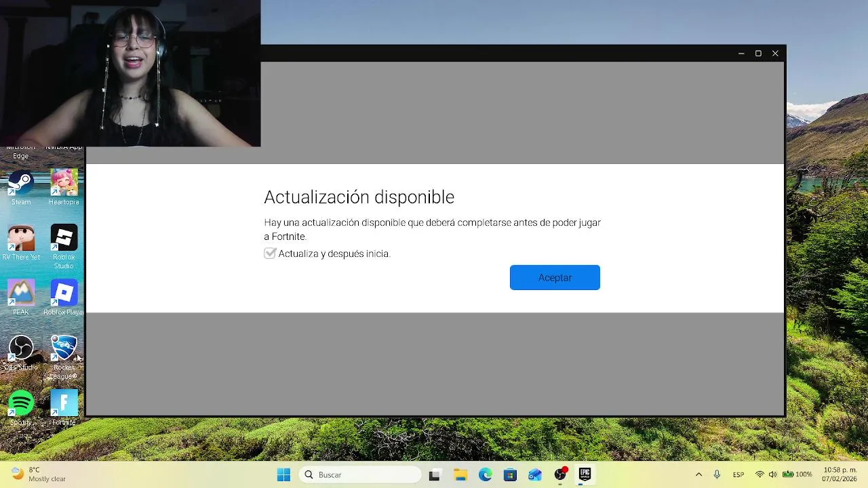Screen dimensions: 868x488
Task: Expand the hidden system tray icons
Action: coord(698,474)
